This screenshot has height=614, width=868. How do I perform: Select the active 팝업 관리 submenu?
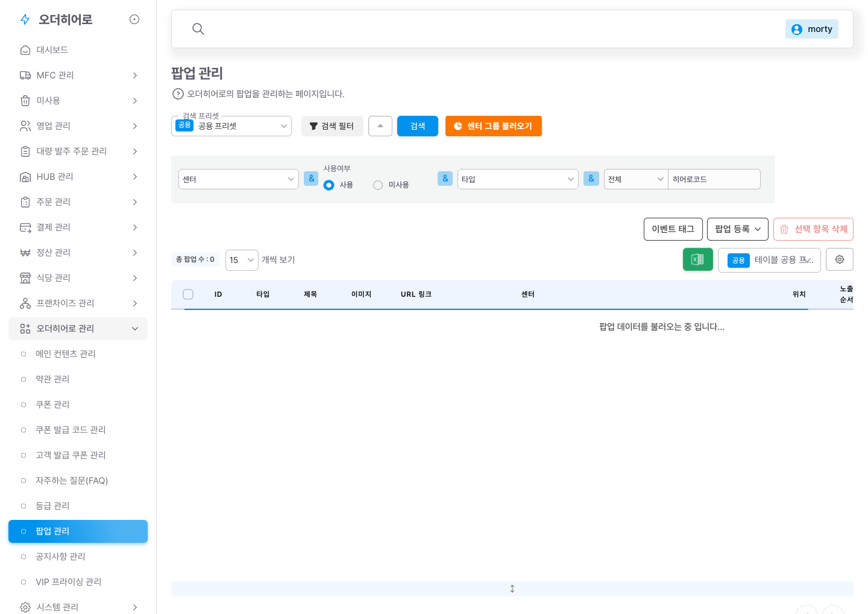78,531
